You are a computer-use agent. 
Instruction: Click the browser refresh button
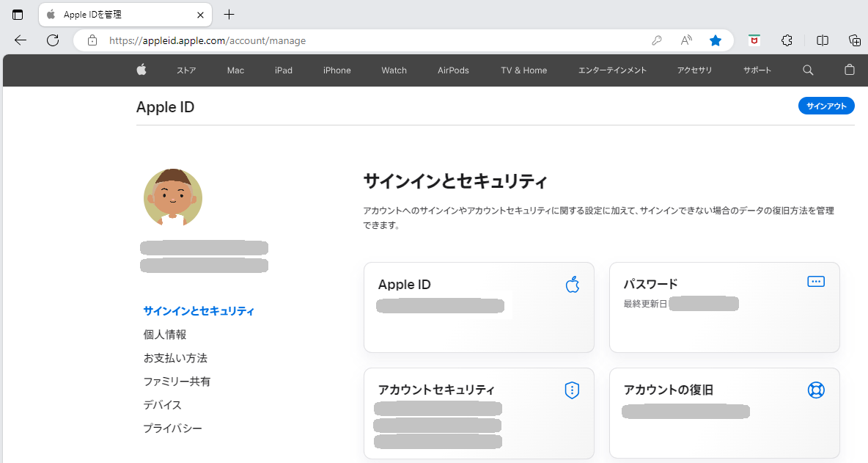[53, 40]
